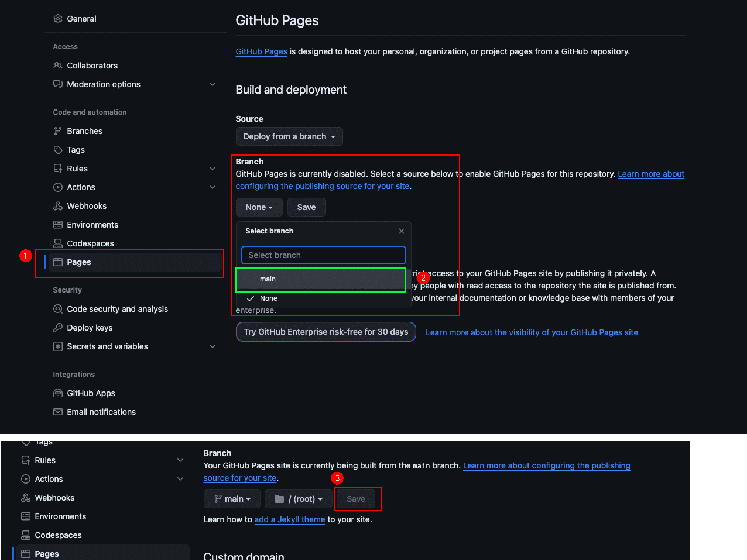Open GitHub Apps via its icon
Image resolution: width=747 pixels, height=560 pixels.
coord(58,393)
